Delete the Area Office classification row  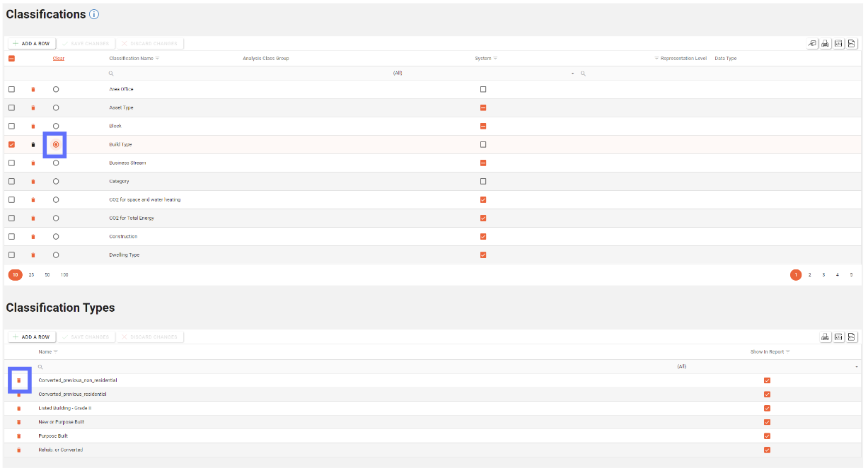33,90
